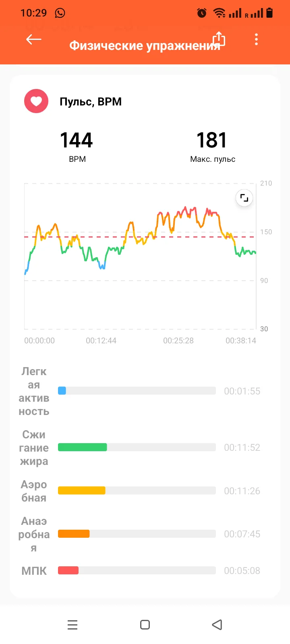This screenshot has height=644, width=290.
Task: Tap the red heart pulse icon
Action: pos(36,101)
